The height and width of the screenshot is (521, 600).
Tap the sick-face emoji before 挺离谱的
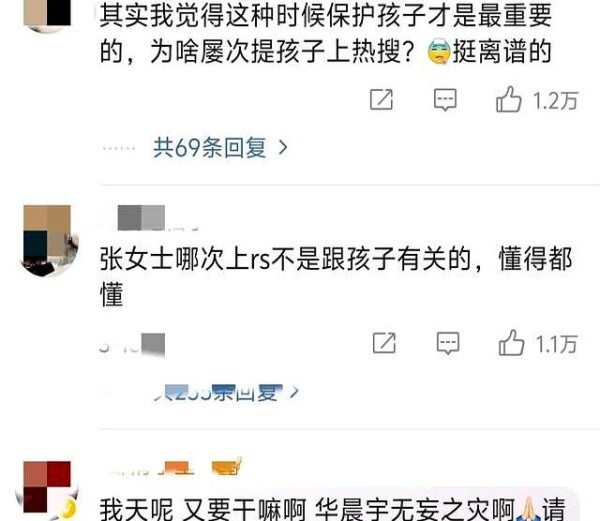(x=439, y=52)
